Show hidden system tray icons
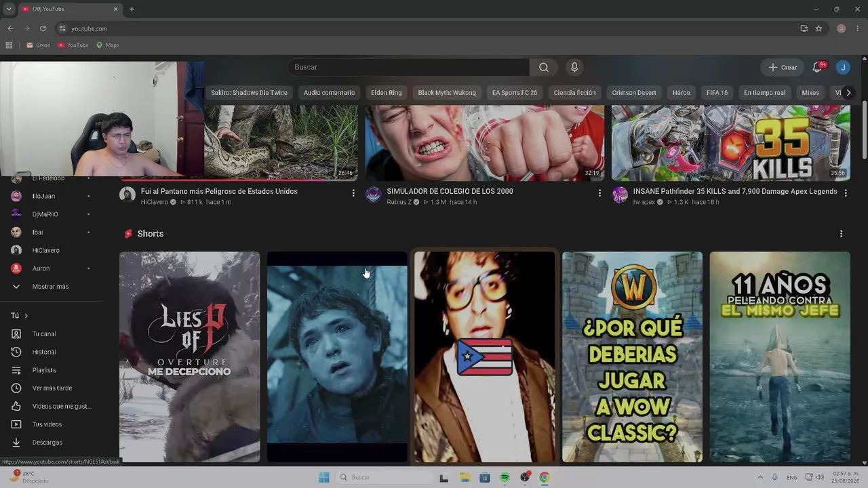The height and width of the screenshot is (488, 868). click(760, 478)
